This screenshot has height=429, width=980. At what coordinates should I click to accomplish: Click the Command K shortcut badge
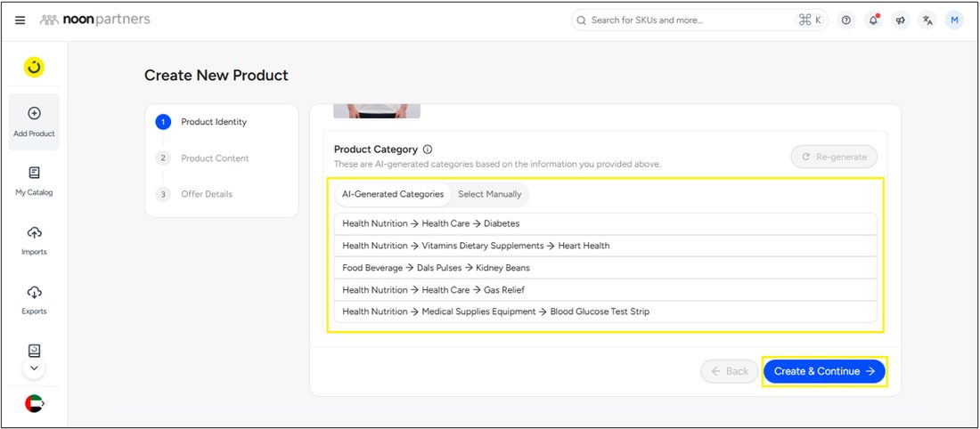pos(810,20)
